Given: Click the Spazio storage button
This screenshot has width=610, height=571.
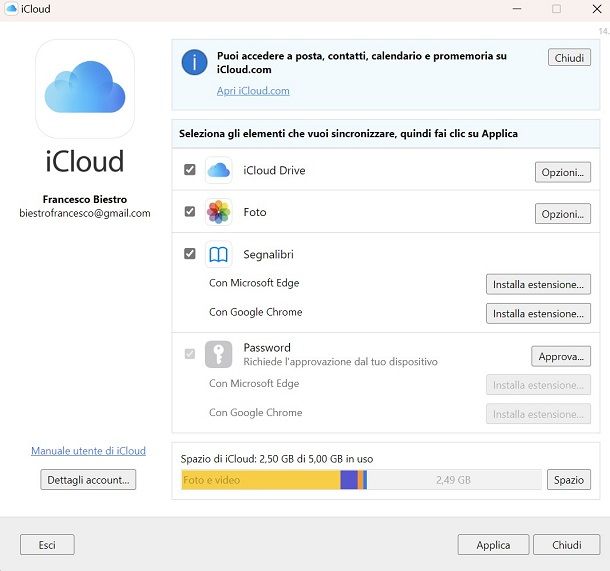Looking at the screenshot, I should pyautogui.click(x=569, y=480).
